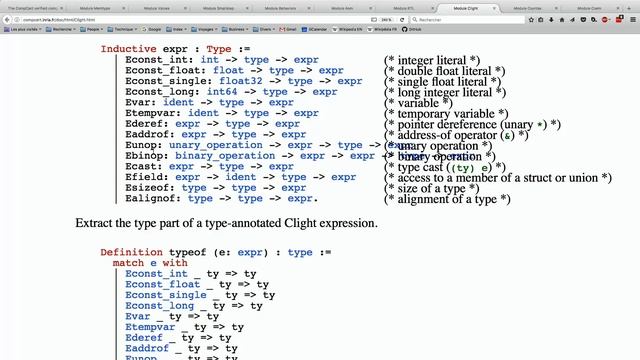Open reader view icon in address bar

click(374, 20)
